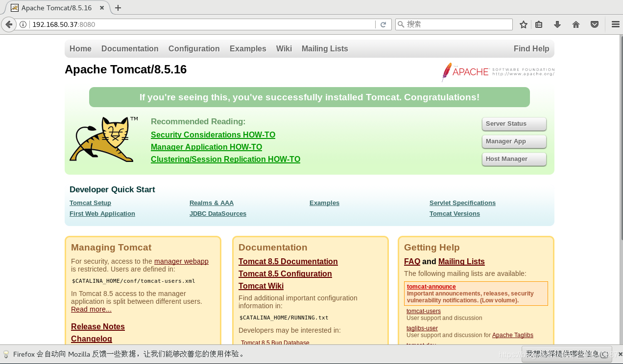Click the Apache Software Foundation logo

coord(498,72)
